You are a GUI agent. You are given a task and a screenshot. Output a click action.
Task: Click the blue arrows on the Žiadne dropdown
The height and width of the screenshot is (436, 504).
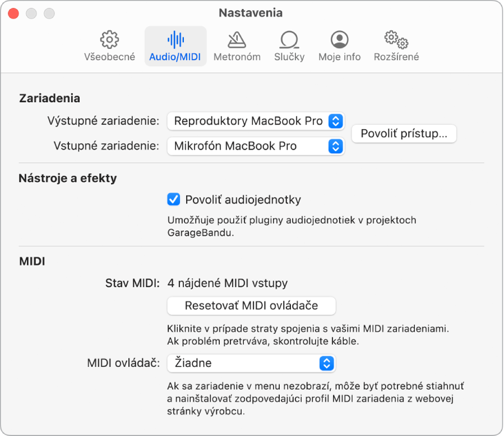tap(327, 363)
